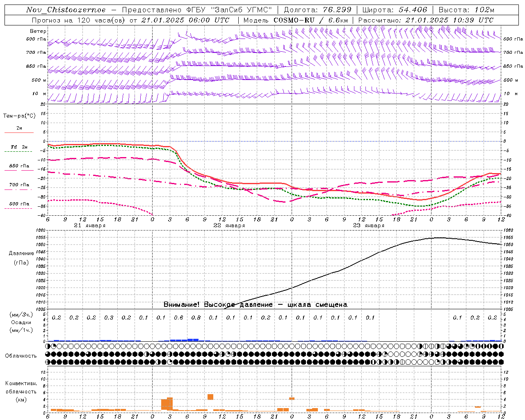Select the model name COSMO-RU / 6.6км
Viewport: 525px width, 420px height.
tap(311, 20)
